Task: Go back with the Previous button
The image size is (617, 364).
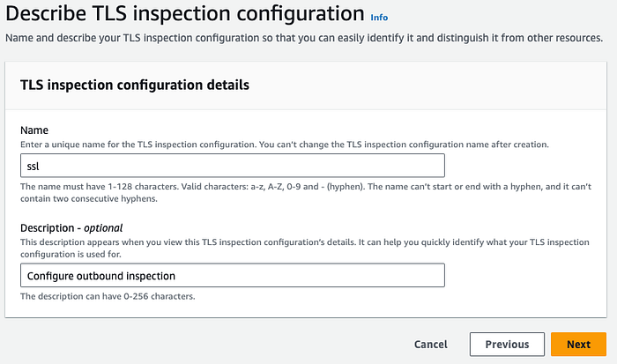Action: (x=507, y=345)
